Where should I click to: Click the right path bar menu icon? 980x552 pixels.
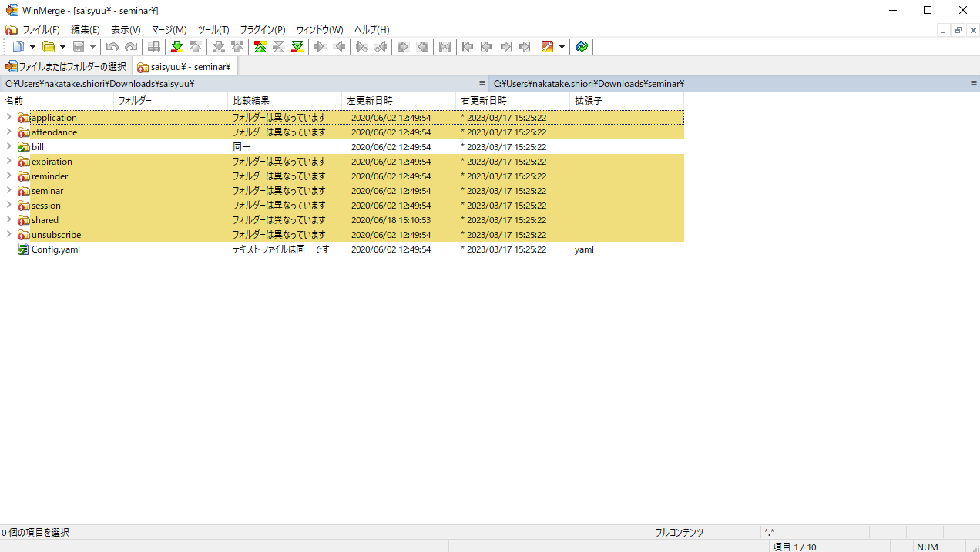(x=974, y=83)
